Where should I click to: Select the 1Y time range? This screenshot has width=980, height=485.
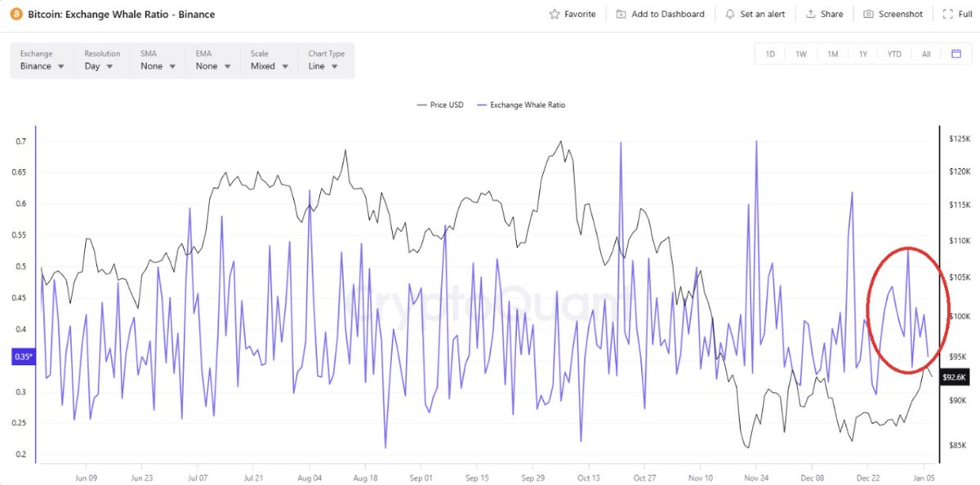[x=863, y=54]
